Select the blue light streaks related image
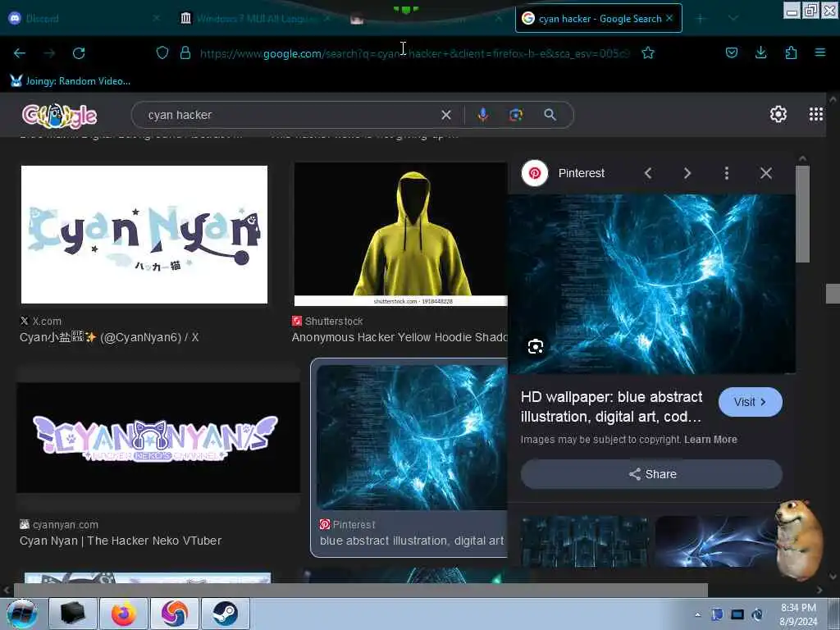840x630 pixels. click(715, 541)
